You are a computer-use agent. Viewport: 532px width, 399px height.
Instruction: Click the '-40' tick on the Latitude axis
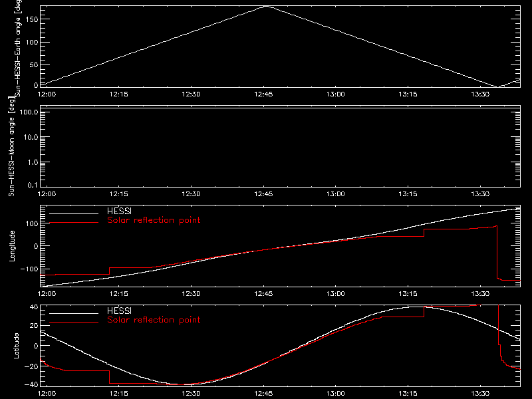coord(31,385)
